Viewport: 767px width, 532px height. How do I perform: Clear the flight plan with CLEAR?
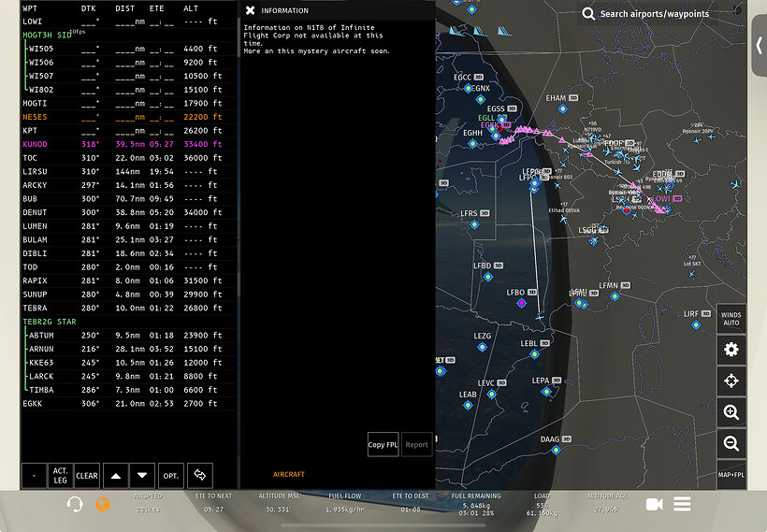87,476
